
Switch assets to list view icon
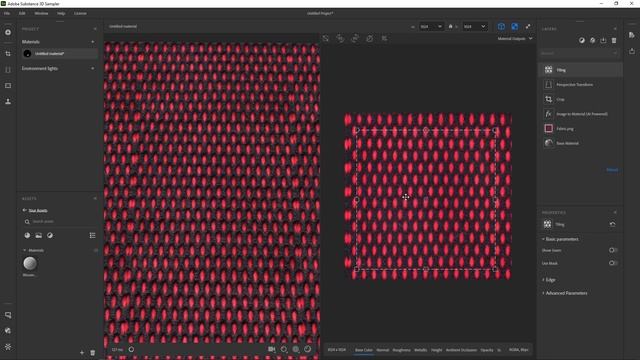coord(93,236)
